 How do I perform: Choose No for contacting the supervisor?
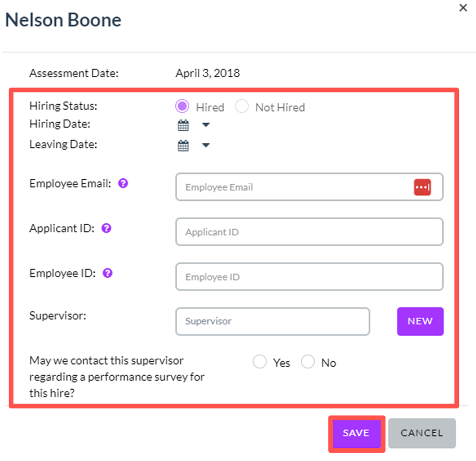[x=308, y=362]
